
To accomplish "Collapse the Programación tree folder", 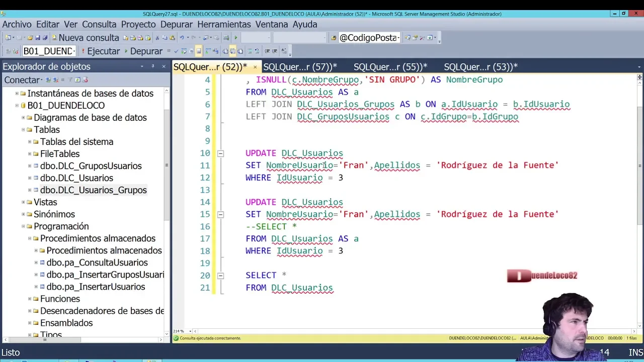I will point(23,226).
